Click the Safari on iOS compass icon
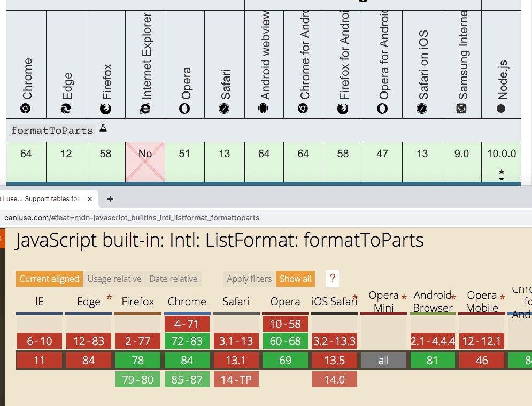The height and width of the screenshot is (406, 532). coord(422,109)
